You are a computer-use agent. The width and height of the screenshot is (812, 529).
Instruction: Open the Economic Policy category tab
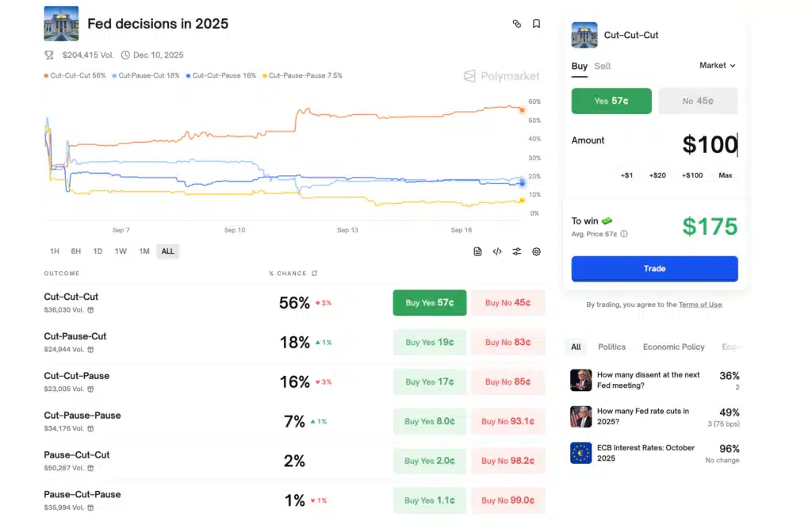click(673, 347)
